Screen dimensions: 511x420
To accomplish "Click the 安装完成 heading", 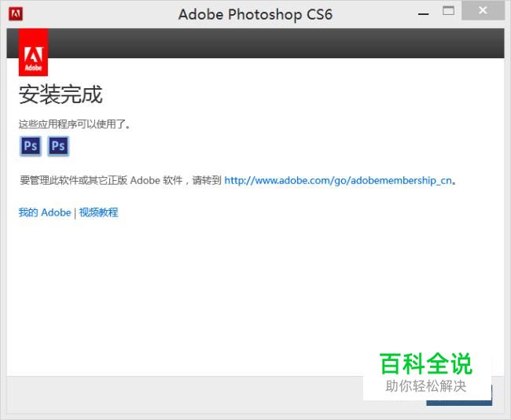I will pos(61,94).
